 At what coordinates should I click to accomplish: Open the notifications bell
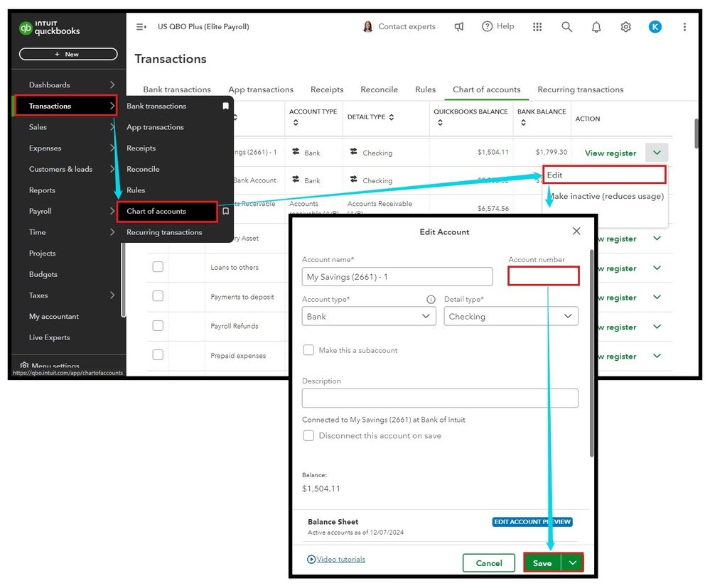596,27
